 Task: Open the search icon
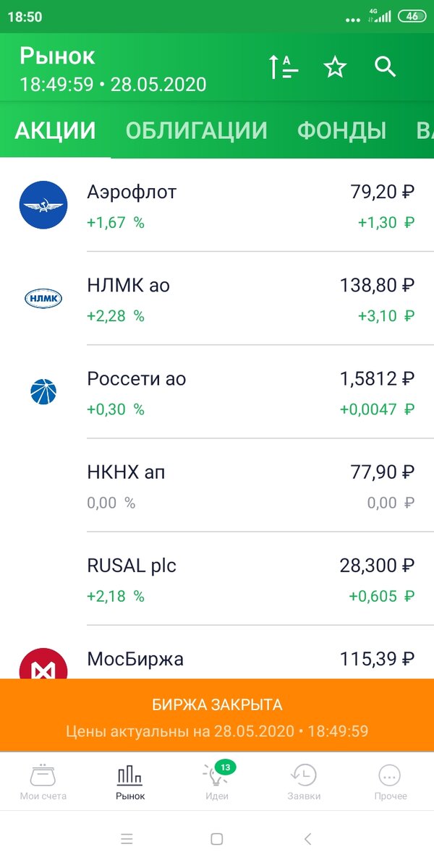(386, 67)
